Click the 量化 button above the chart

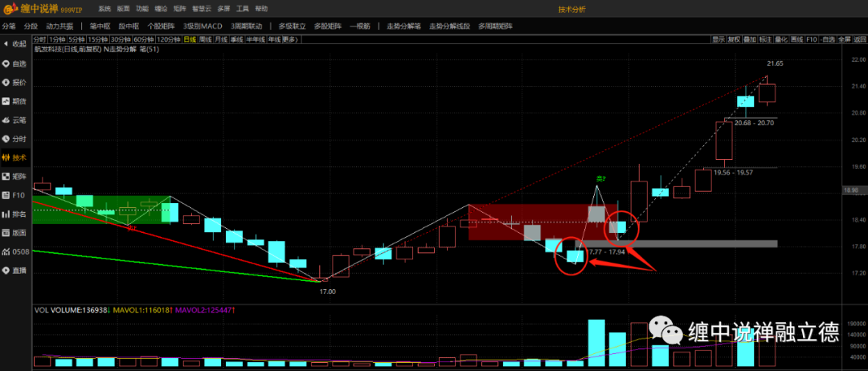click(781, 39)
